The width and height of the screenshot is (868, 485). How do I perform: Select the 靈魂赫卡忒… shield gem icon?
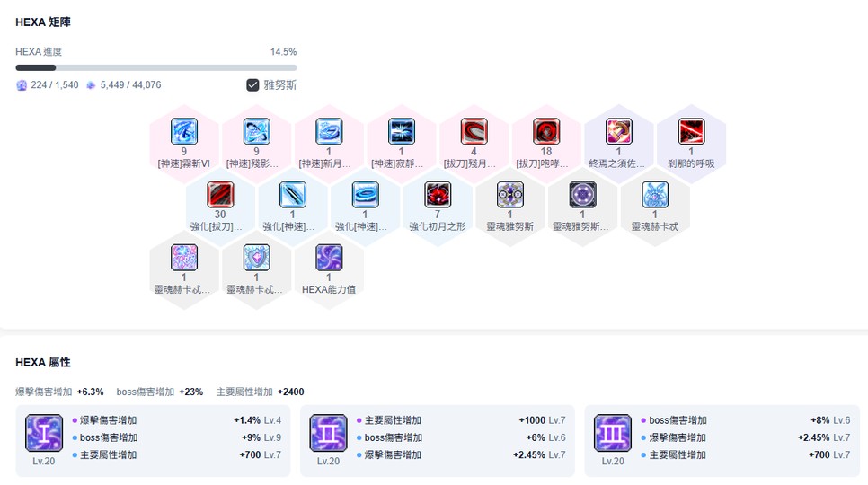(x=256, y=258)
